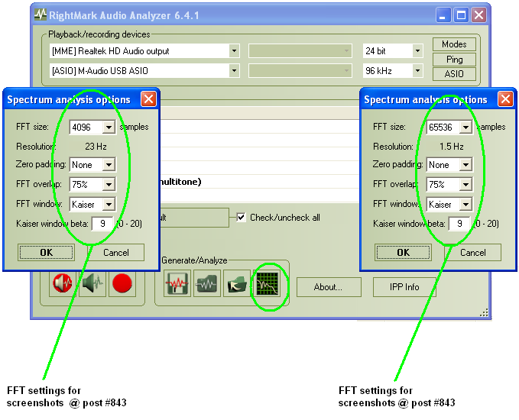Maximize the RightMark Audio Analyzer window
519x420 pixels.
point(462,15)
